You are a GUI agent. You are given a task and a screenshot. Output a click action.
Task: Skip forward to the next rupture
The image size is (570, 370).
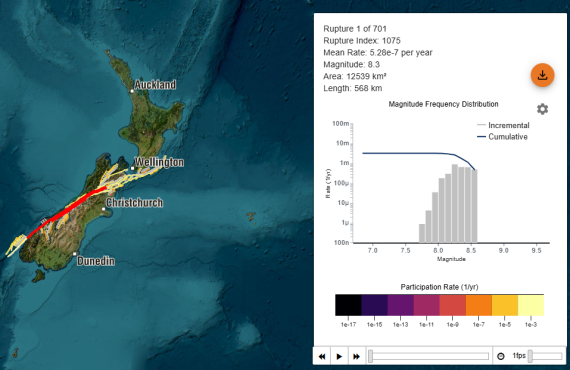click(x=357, y=357)
